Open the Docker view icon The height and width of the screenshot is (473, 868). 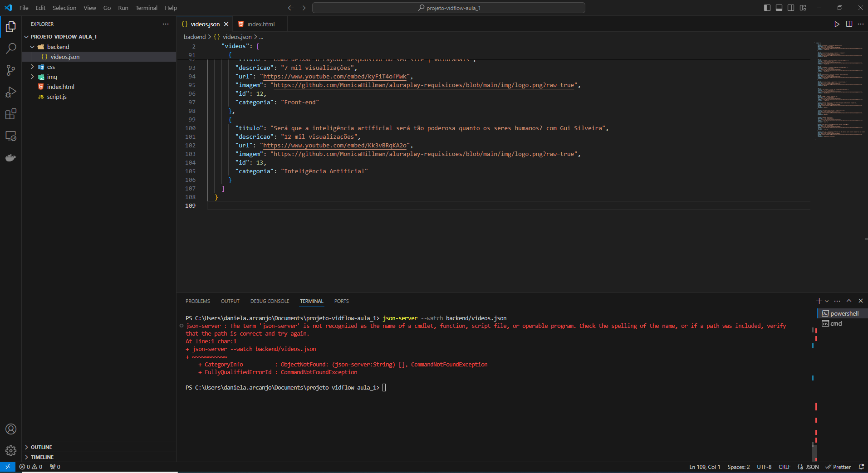(x=11, y=157)
